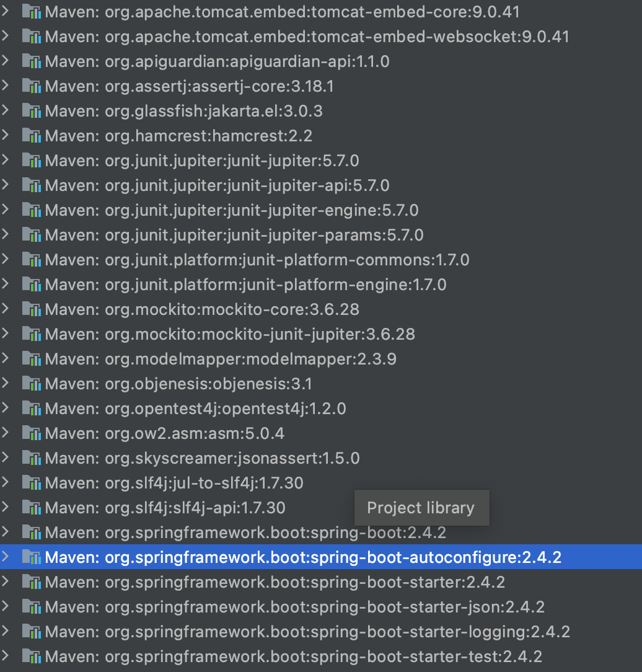Viewport: 642px width, 672px height.
Task: Expand the slf4j-api:1.7.30 library
Action: 6,508
